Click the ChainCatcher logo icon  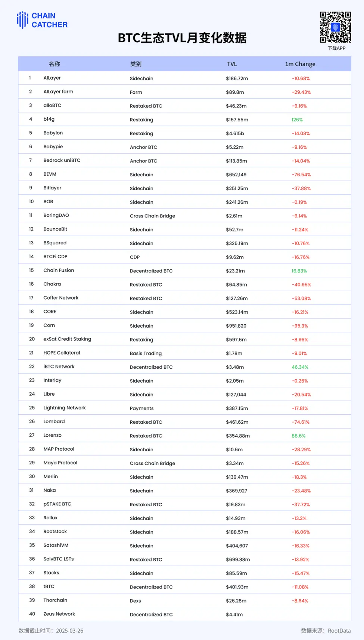(23, 20)
